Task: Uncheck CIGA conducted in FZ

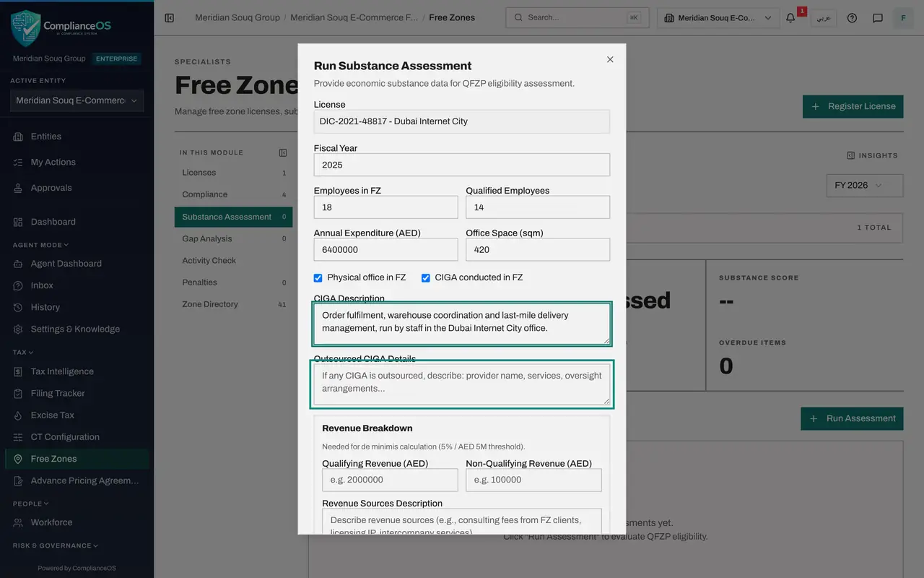Action: [x=426, y=277]
